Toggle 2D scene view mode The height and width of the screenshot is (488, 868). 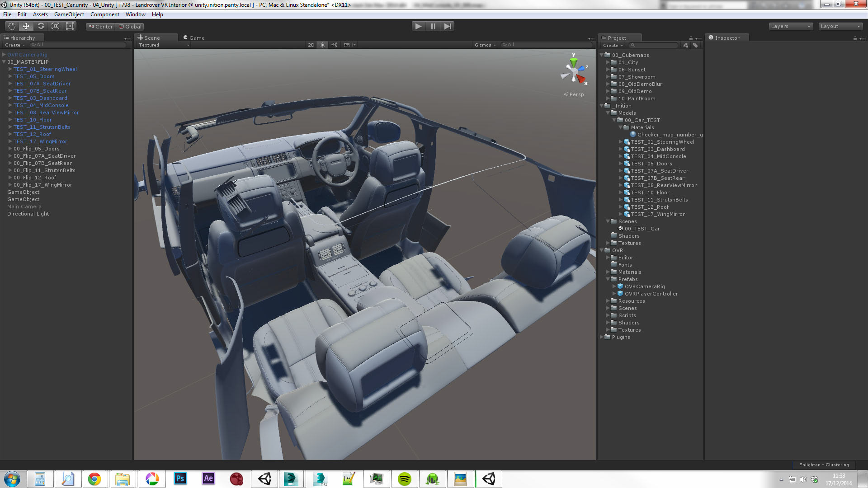[x=311, y=45]
